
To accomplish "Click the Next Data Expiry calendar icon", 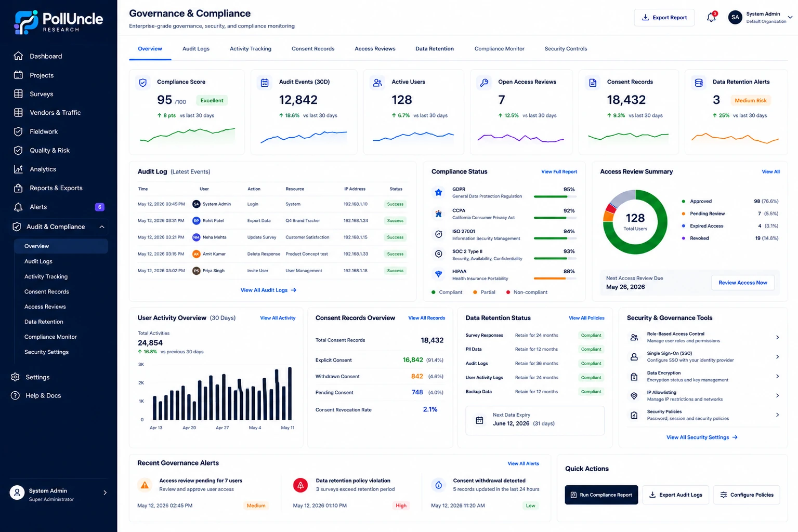I will coord(479,420).
